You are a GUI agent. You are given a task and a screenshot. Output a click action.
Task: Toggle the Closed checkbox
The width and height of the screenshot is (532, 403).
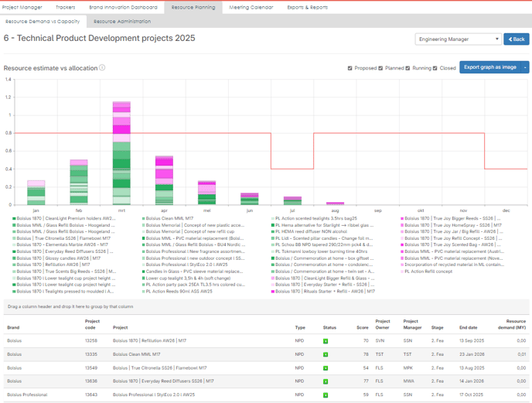pyautogui.click(x=435, y=68)
